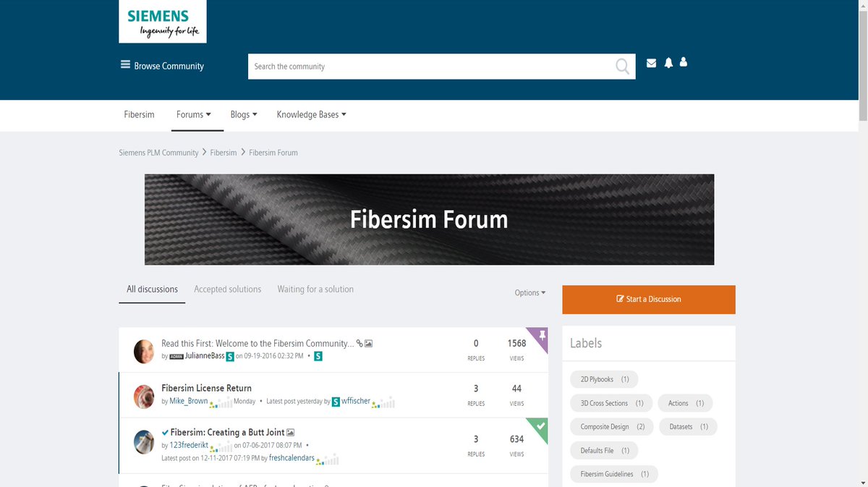
Task: Click the image icon on Butt Joint post
Action: pyautogui.click(x=291, y=433)
